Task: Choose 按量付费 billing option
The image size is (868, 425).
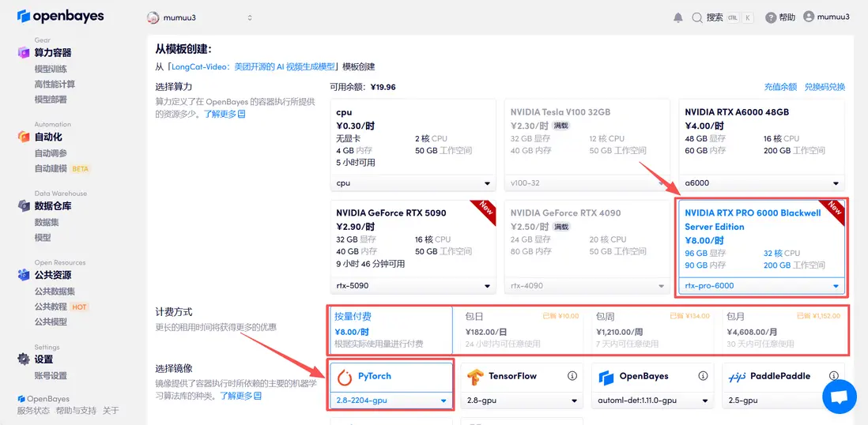Action: point(391,330)
